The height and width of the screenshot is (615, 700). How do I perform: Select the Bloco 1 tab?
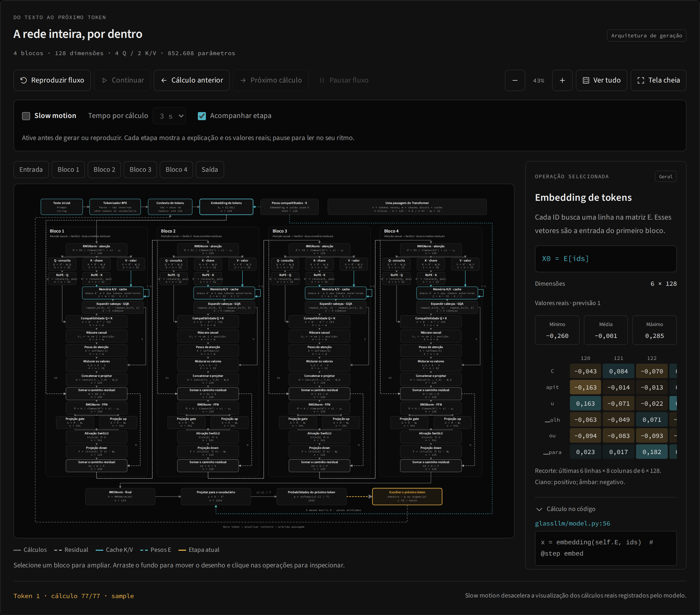coord(68,170)
